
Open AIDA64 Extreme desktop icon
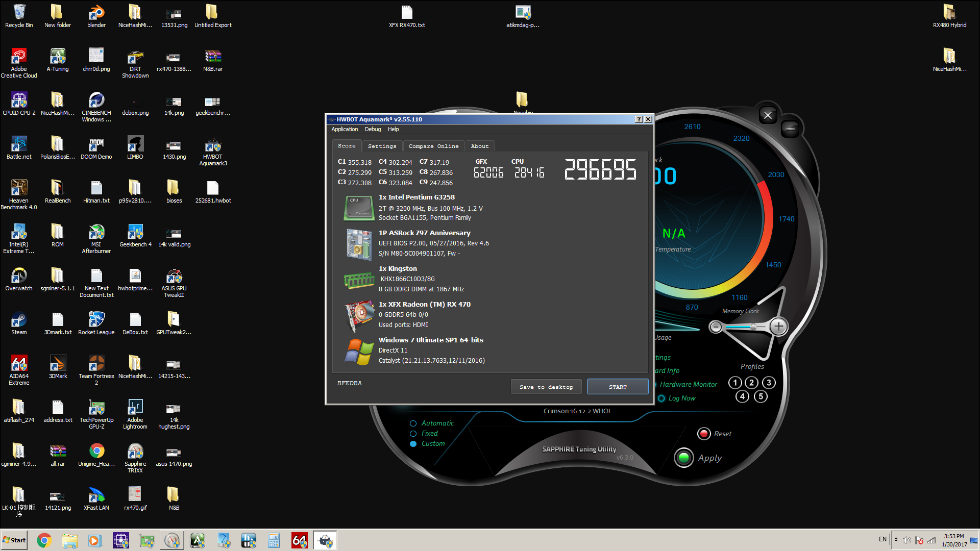click(x=19, y=370)
